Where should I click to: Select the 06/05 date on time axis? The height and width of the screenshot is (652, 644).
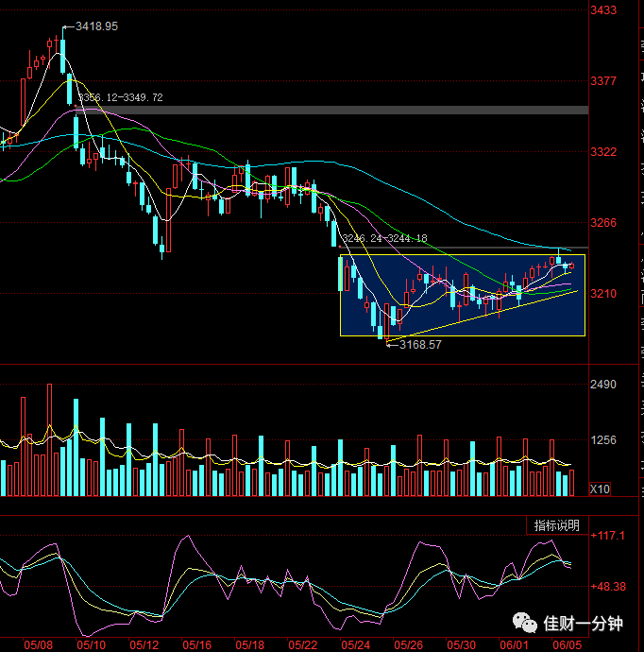(567, 645)
